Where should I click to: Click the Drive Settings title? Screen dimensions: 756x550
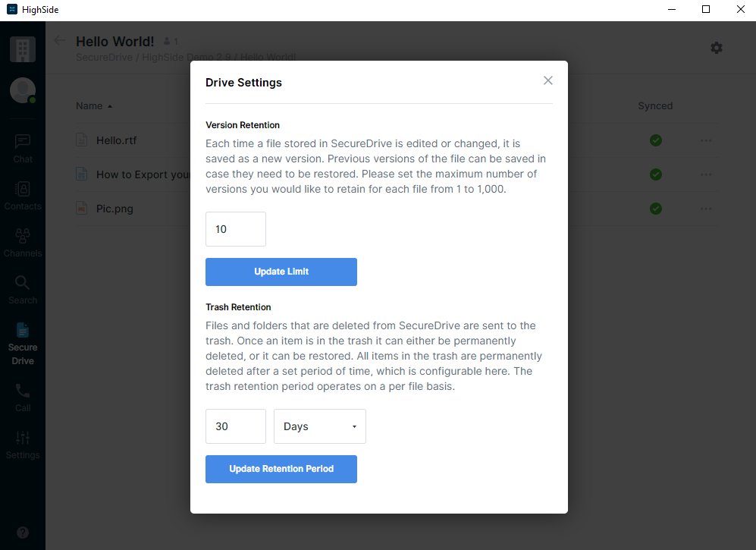click(x=243, y=83)
